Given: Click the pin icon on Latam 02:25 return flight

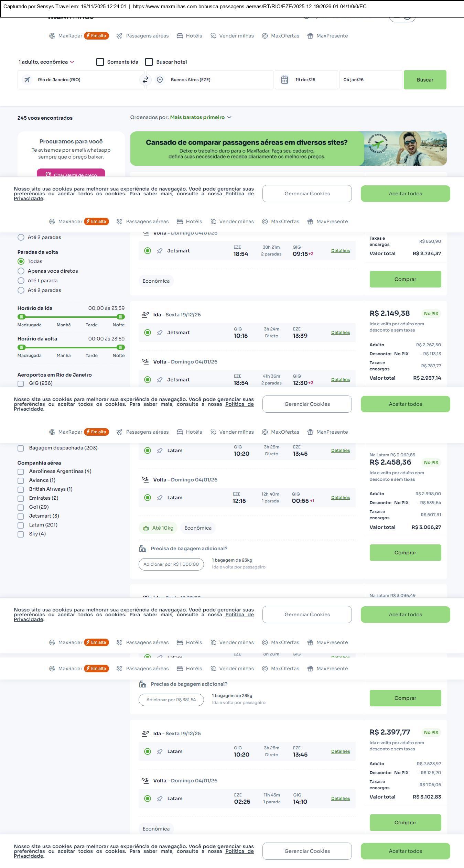Looking at the screenshot, I should click(x=160, y=799).
